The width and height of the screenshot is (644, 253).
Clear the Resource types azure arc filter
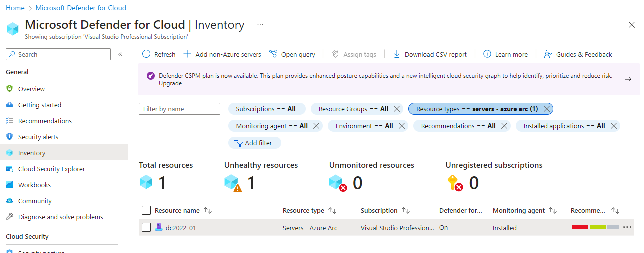coord(547,109)
